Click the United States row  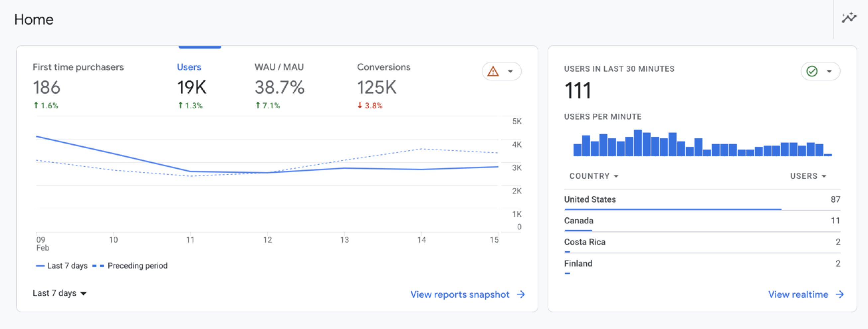(x=702, y=200)
